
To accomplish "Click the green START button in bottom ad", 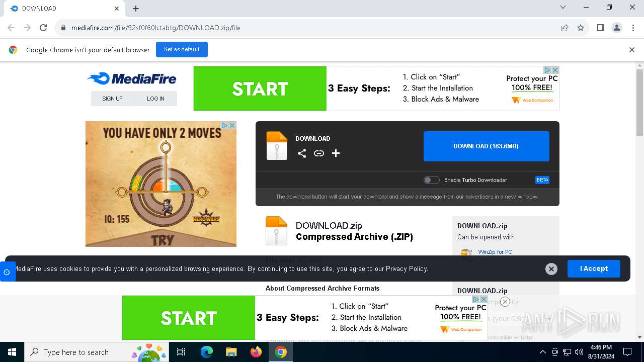I will pos(189,318).
